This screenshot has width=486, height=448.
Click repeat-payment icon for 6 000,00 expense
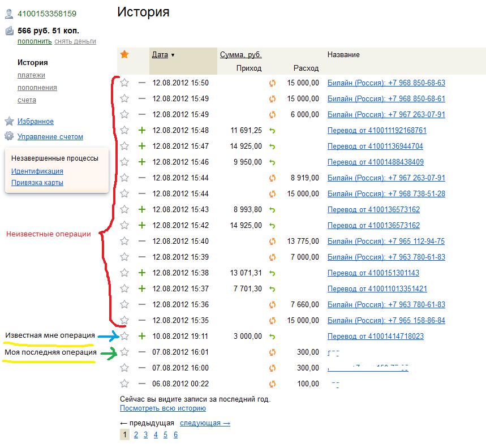tap(272, 115)
